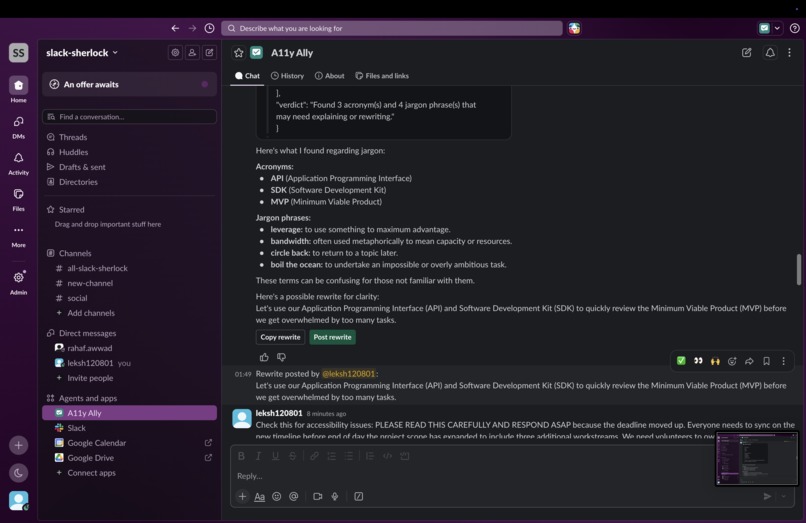
Task: Click Connect apps
Action: click(91, 473)
